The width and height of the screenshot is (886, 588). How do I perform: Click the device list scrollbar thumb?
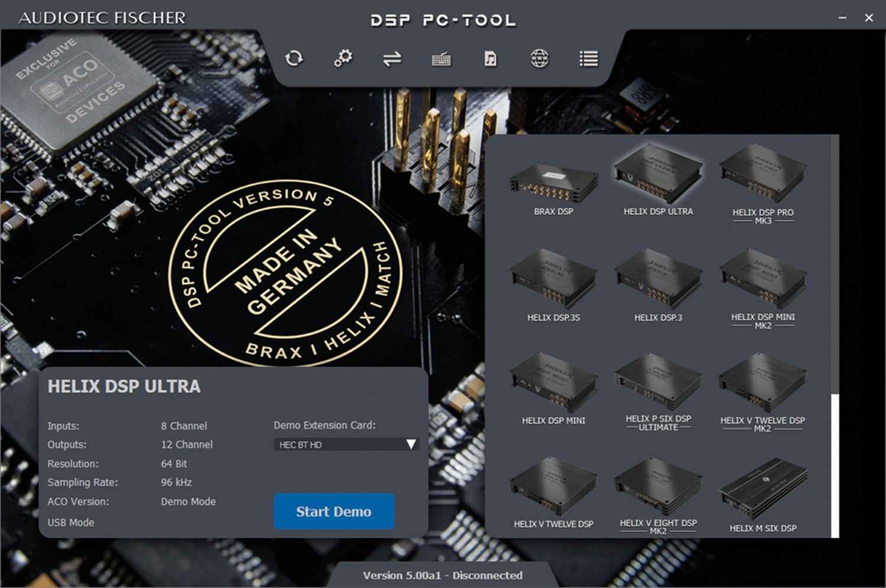click(x=835, y=466)
